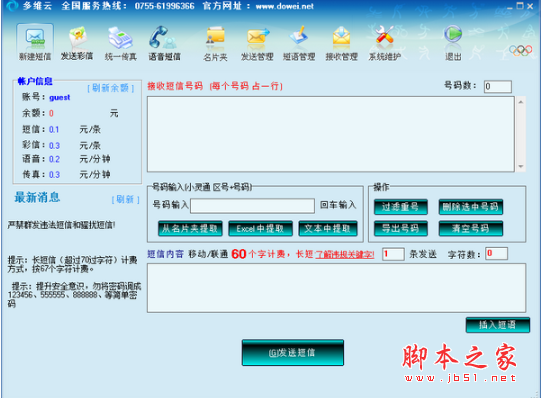Screen dimensions: 542x398
Task: Click the 清空号码 button
Action: coord(470,229)
